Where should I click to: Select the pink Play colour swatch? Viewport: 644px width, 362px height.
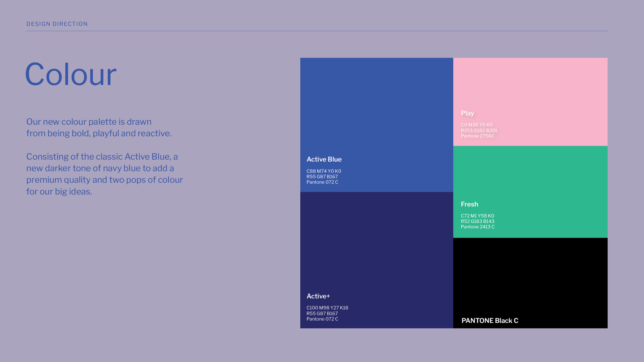pyautogui.click(x=530, y=102)
